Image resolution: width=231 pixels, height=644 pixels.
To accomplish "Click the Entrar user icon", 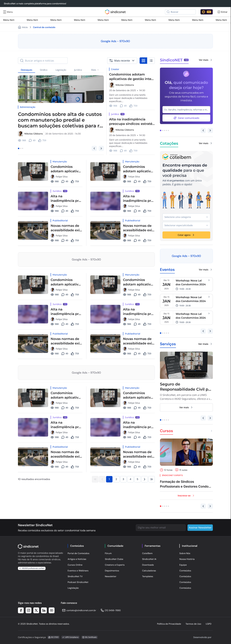I will pos(219,12).
